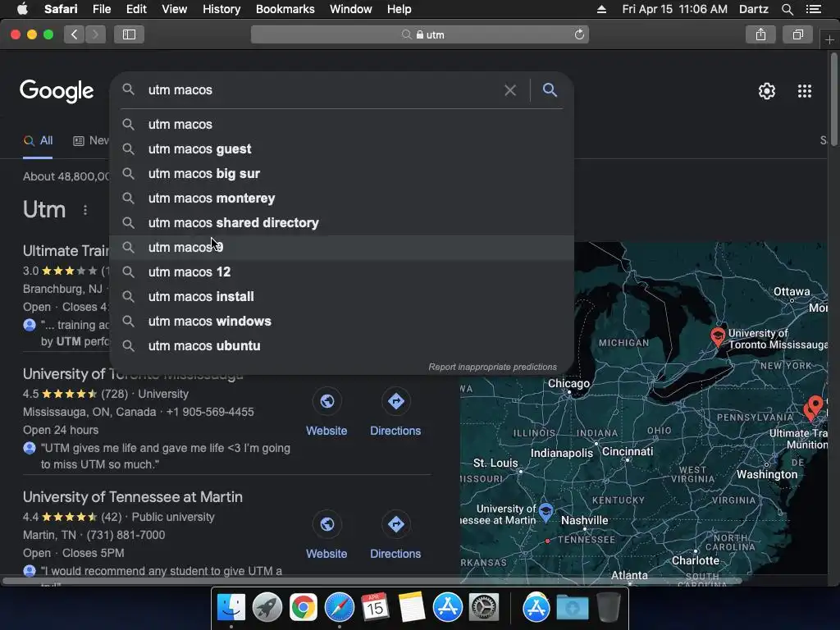Click University of Tennessee at Martin map pin
The height and width of the screenshot is (630, 840).
pyautogui.click(x=546, y=512)
